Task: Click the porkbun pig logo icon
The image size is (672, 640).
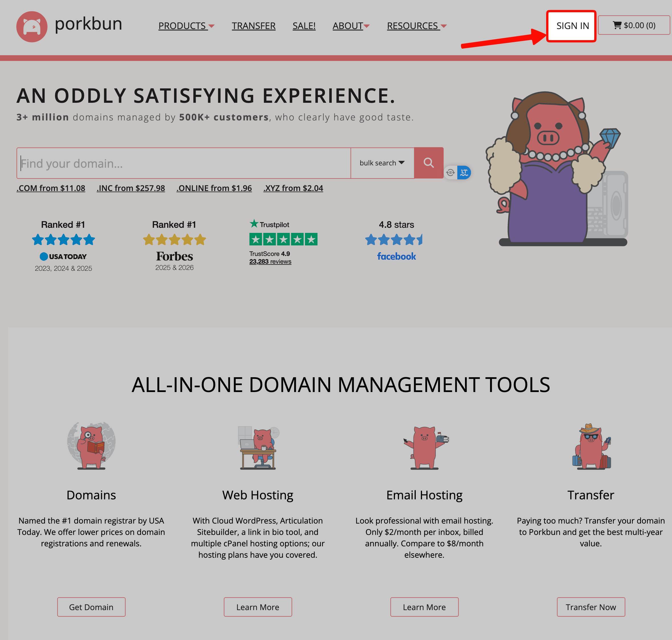Action: click(32, 26)
